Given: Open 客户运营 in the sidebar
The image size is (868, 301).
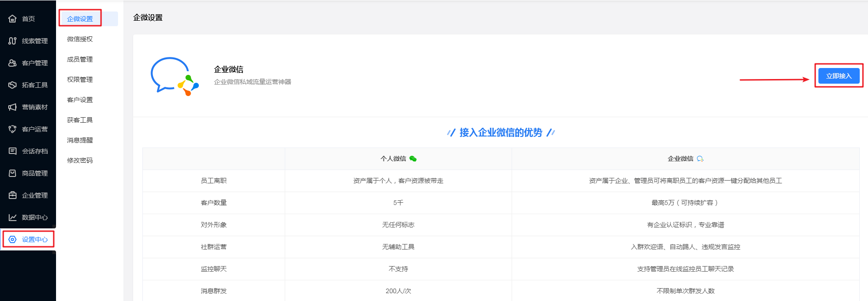Looking at the screenshot, I should point(34,129).
